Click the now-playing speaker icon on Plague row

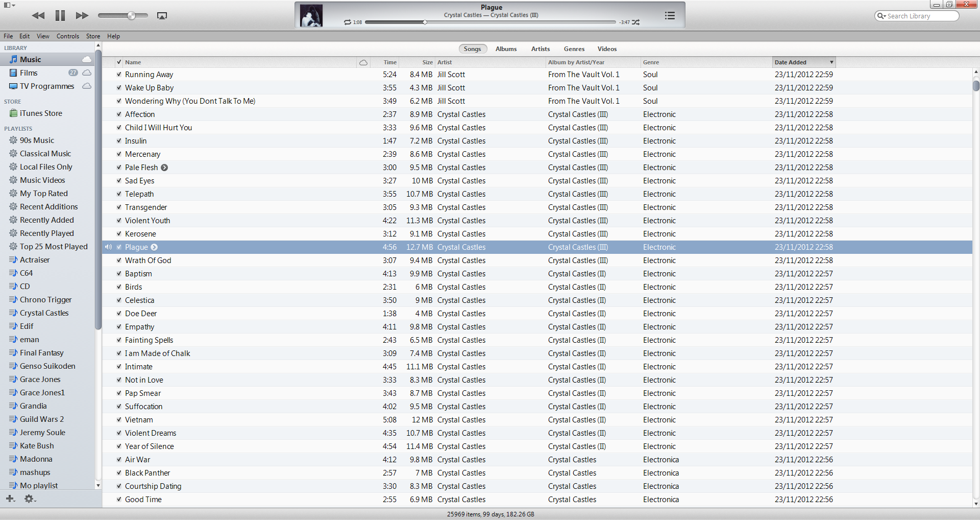108,247
